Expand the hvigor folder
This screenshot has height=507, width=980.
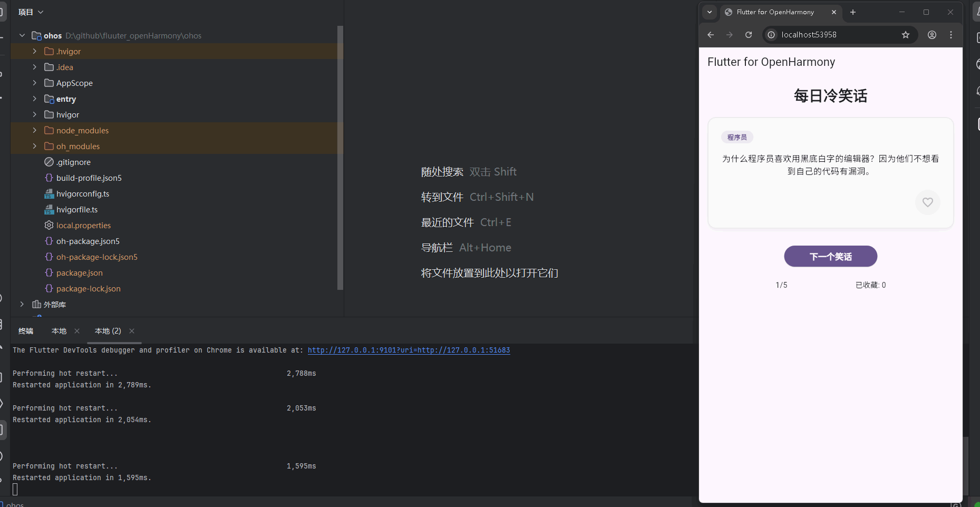click(35, 114)
